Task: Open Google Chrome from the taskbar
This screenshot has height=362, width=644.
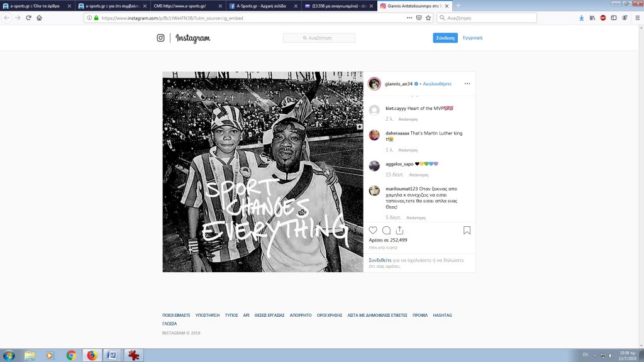Action: click(x=71, y=355)
